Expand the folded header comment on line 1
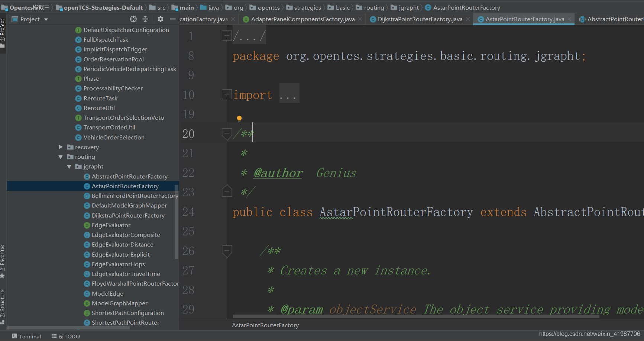 (x=226, y=36)
